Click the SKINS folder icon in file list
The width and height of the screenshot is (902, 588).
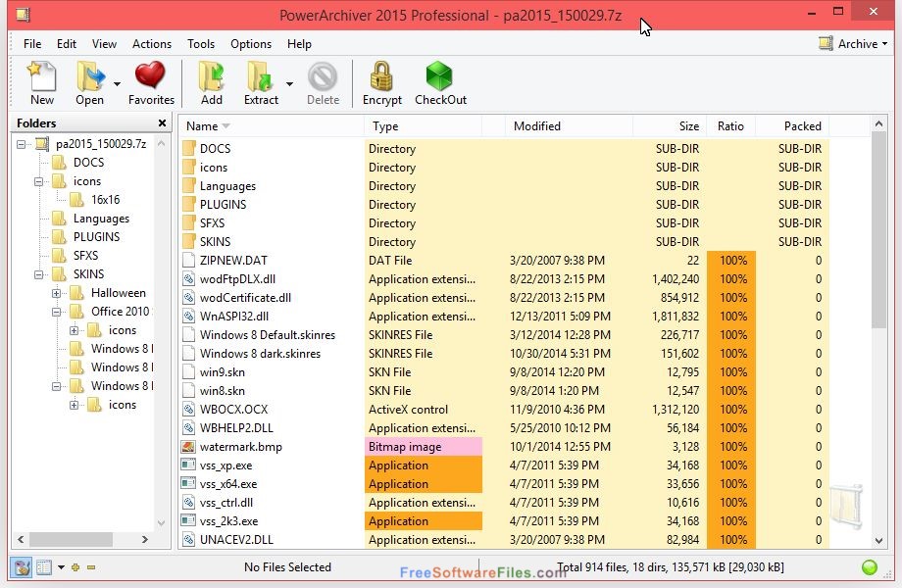[188, 241]
